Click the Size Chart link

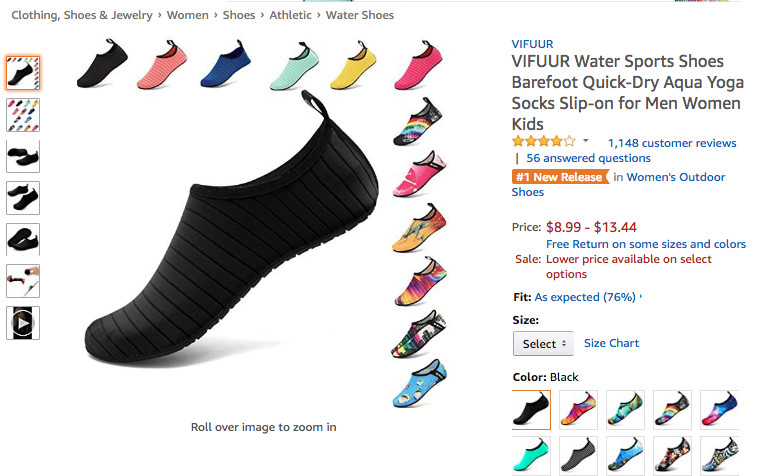click(x=611, y=343)
